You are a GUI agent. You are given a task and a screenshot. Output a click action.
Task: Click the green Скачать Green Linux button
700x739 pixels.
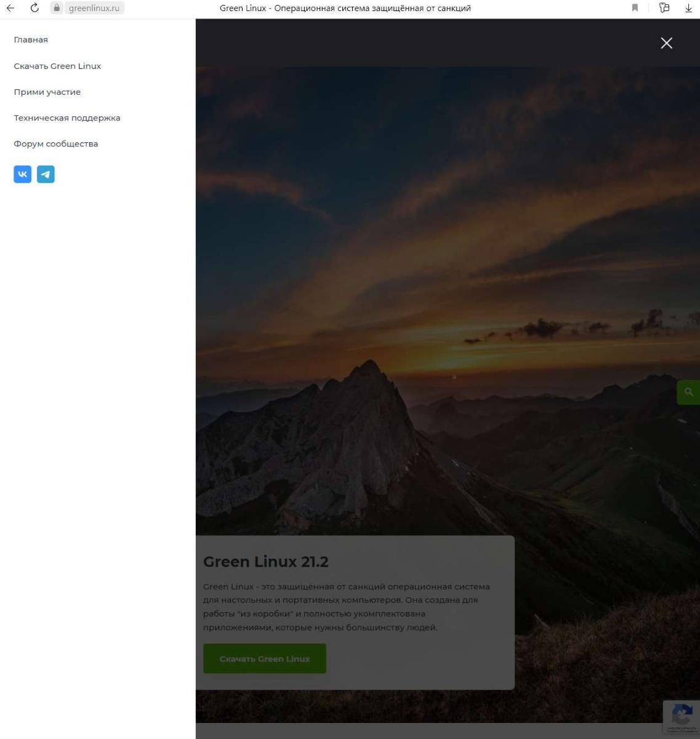point(265,658)
